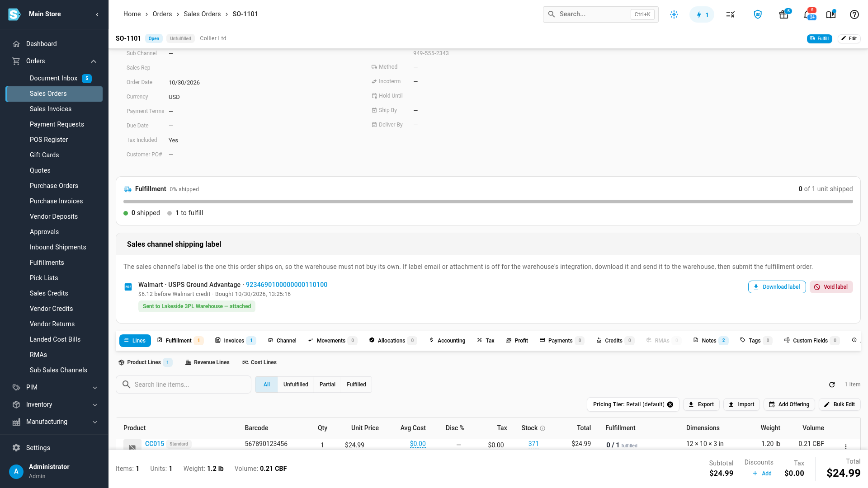Screen dimensions: 868x488
Task: Remove the Retail pricing tier filter
Action: coord(670,404)
